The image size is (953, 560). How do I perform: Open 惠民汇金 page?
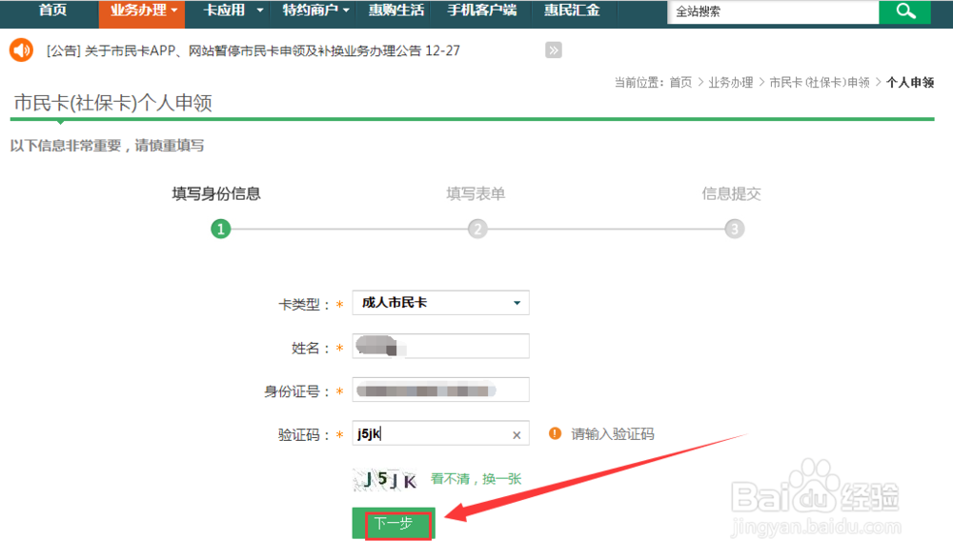[571, 10]
